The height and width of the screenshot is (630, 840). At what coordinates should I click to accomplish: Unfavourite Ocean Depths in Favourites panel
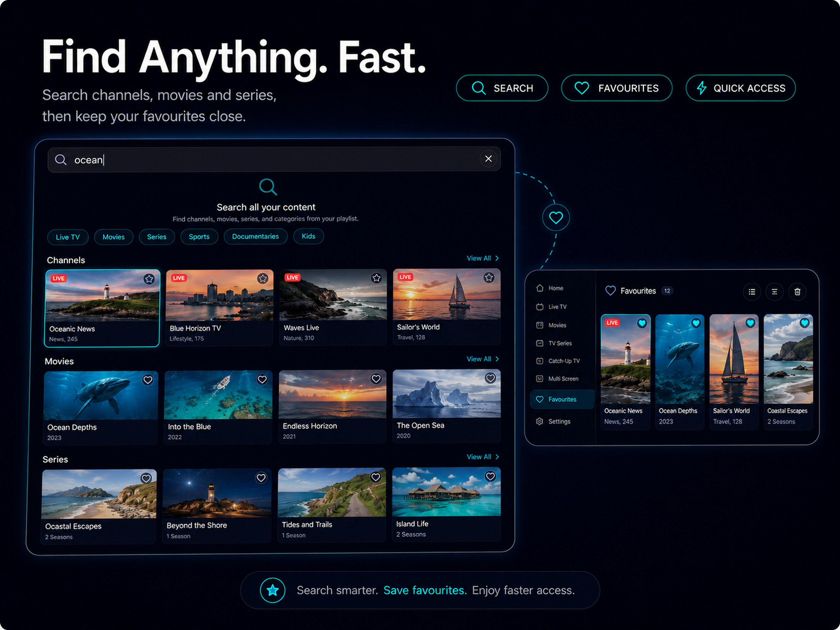[696, 323]
